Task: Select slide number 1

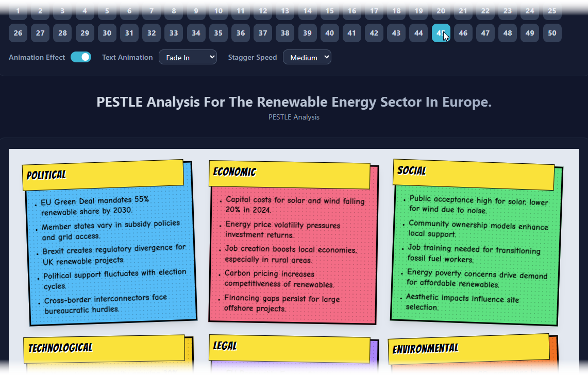Action: [x=18, y=9]
